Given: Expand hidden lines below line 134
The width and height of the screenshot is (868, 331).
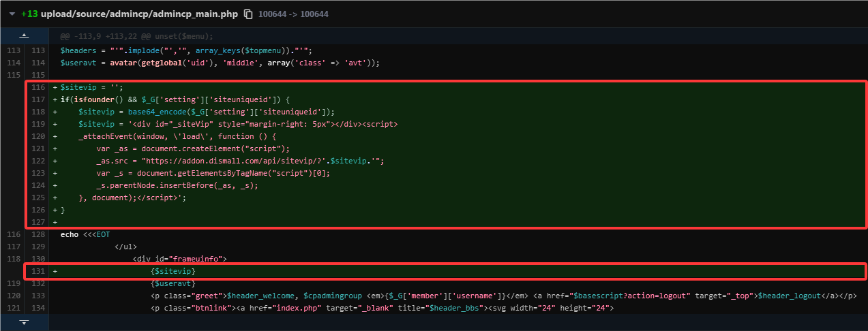Looking at the screenshot, I should coord(24,321).
